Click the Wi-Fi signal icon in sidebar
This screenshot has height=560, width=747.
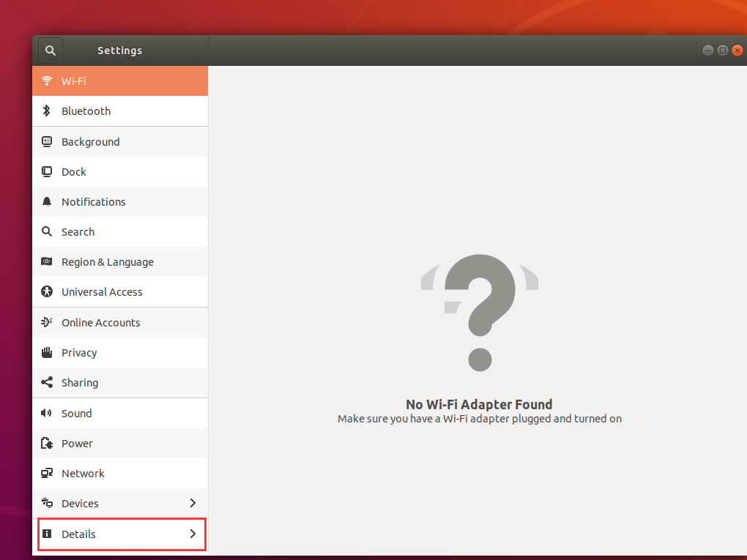(47, 81)
